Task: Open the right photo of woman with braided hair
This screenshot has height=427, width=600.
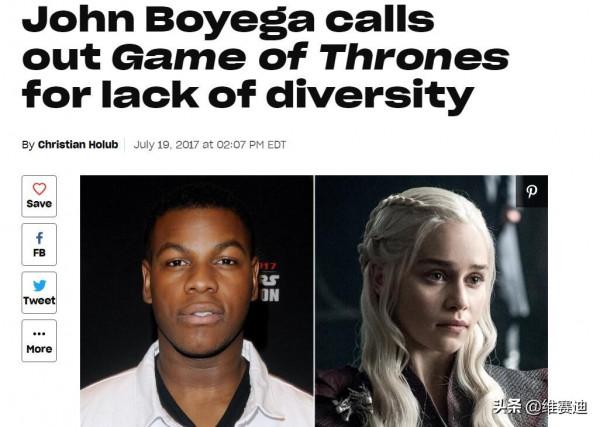Action: [431, 301]
